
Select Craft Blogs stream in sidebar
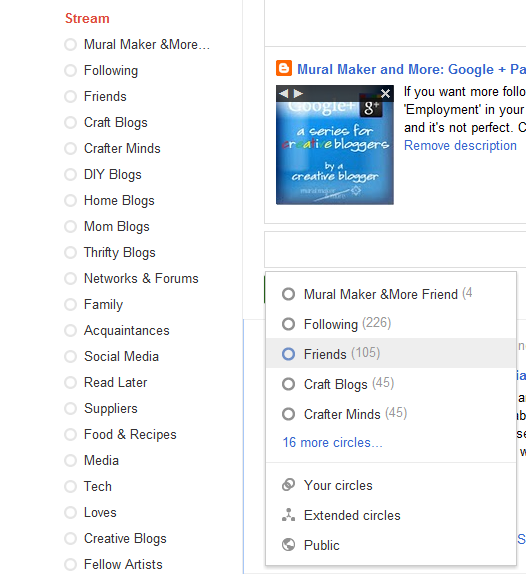[106, 122]
